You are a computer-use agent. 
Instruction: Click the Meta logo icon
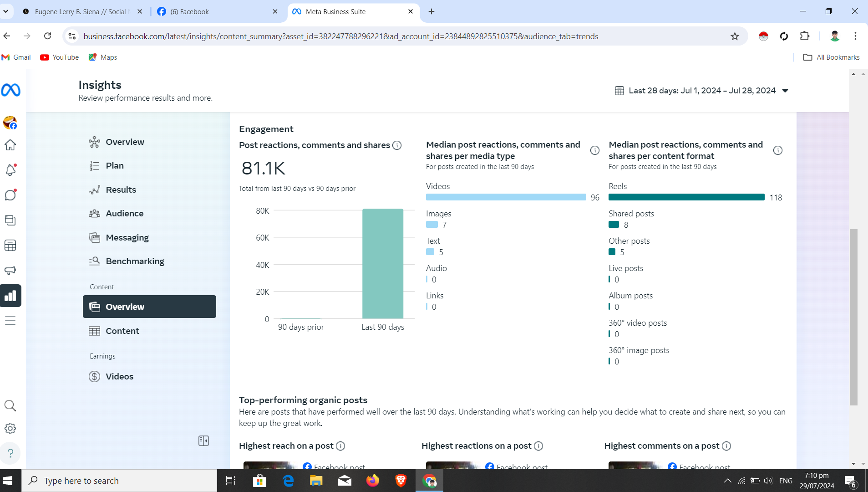tap(10, 90)
